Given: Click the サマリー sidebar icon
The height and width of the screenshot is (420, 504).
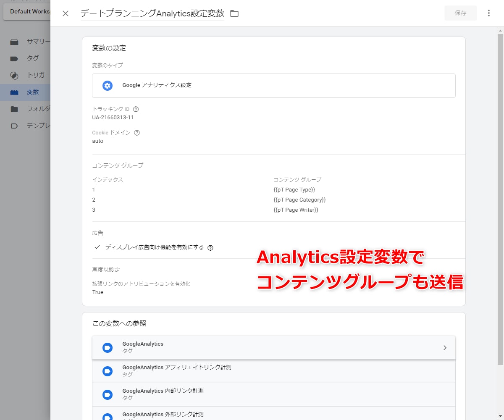Looking at the screenshot, I should [14, 42].
